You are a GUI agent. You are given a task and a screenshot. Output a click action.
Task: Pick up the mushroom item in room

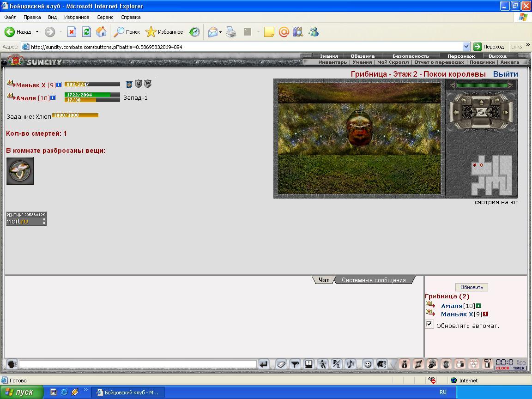(x=20, y=171)
